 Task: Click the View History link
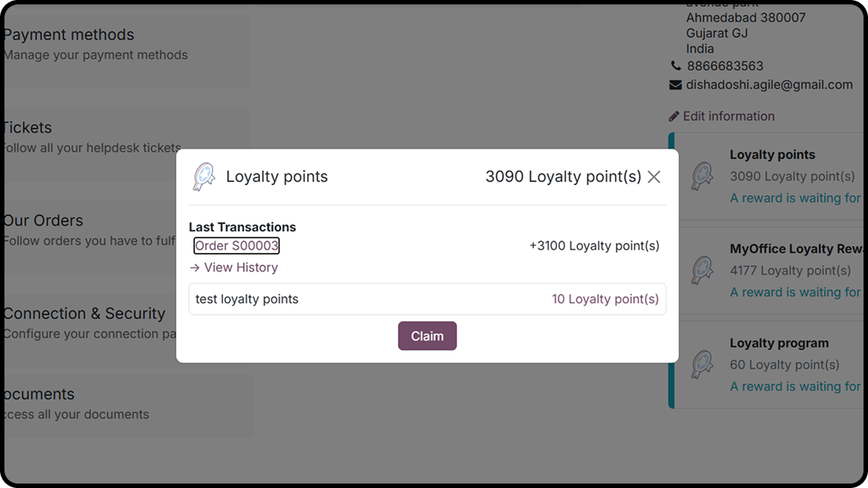click(x=241, y=268)
